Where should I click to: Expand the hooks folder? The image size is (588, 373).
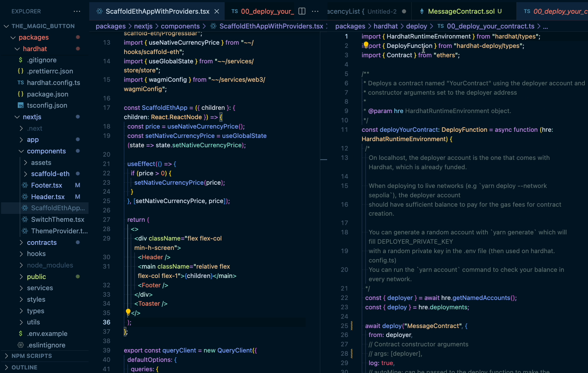click(21, 254)
